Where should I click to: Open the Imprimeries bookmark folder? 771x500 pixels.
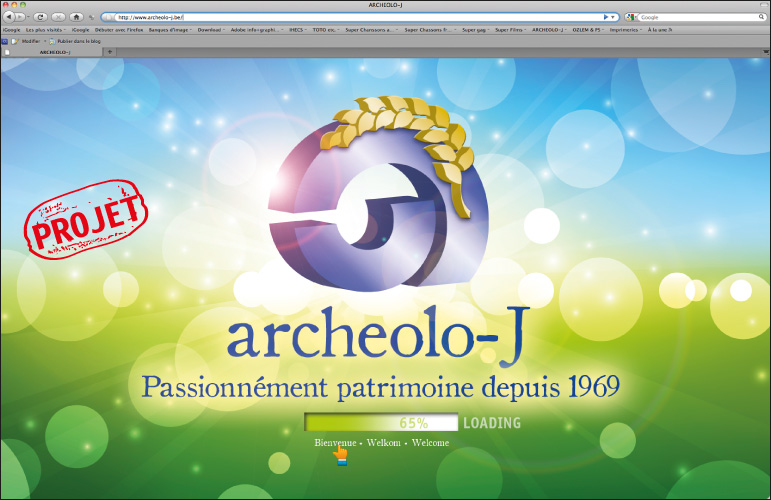coord(625,30)
